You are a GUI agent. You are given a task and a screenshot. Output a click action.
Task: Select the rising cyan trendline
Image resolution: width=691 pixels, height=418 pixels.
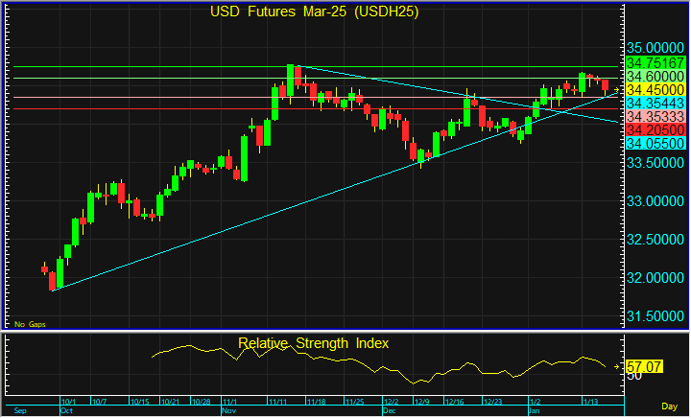(x=300, y=203)
